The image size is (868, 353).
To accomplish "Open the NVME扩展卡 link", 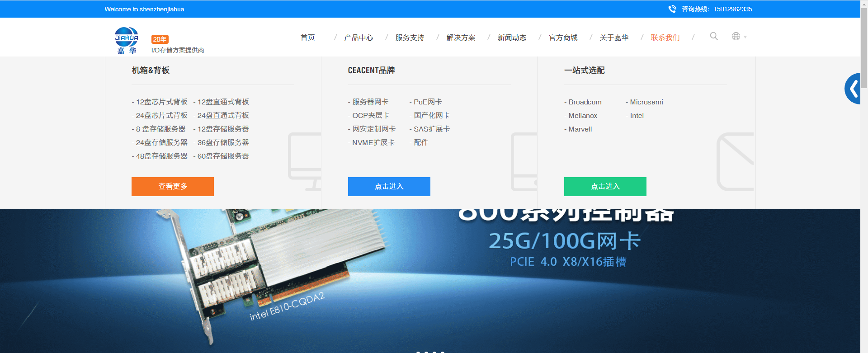I will pyautogui.click(x=373, y=142).
